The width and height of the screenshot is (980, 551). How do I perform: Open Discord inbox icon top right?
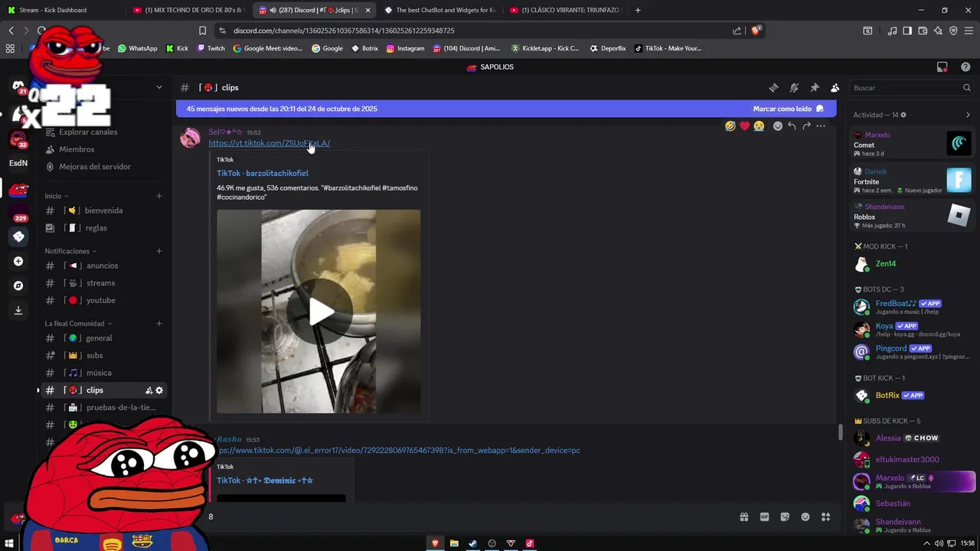[x=942, y=67]
